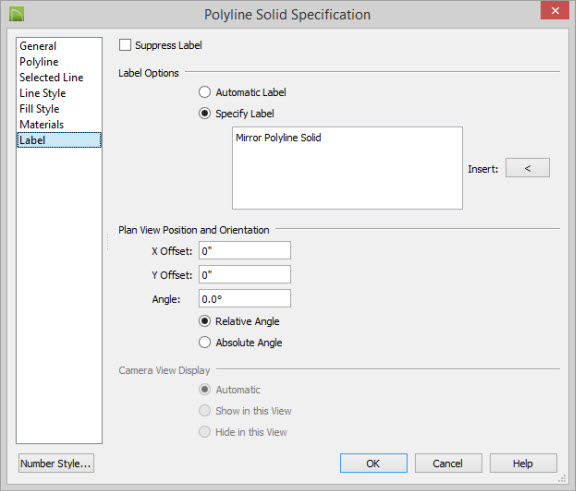Confirm with the OK button
Viewport: 576px width, 491px height.
(x=374, y=463)
